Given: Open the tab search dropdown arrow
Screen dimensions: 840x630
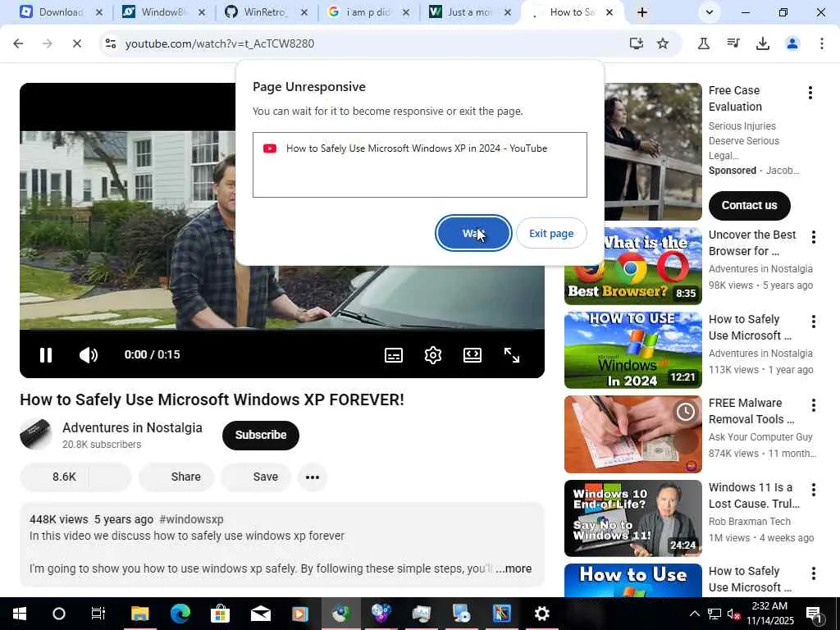Looking at the screenshot, I should (710, 12).
